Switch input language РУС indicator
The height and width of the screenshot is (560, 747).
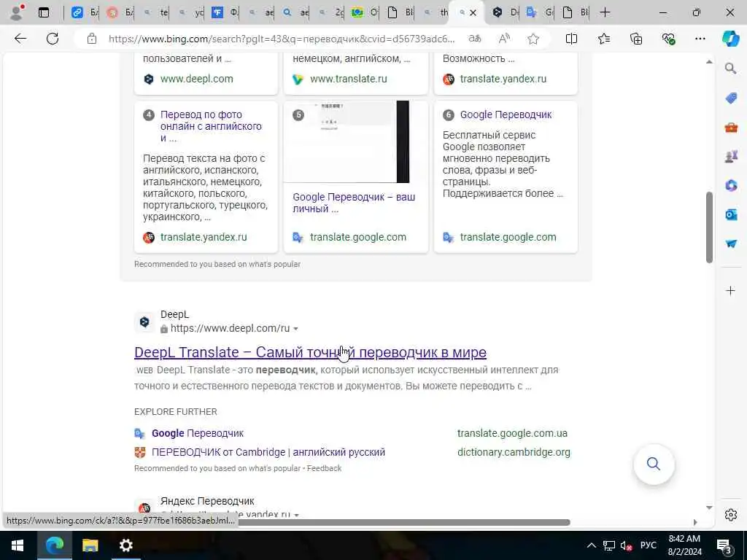(x=648, y=545)
